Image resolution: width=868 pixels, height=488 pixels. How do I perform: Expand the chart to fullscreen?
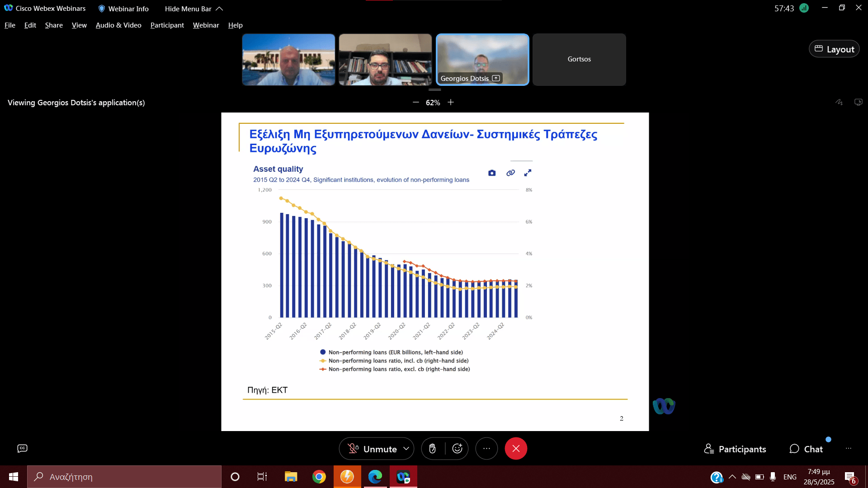[528, 173]
